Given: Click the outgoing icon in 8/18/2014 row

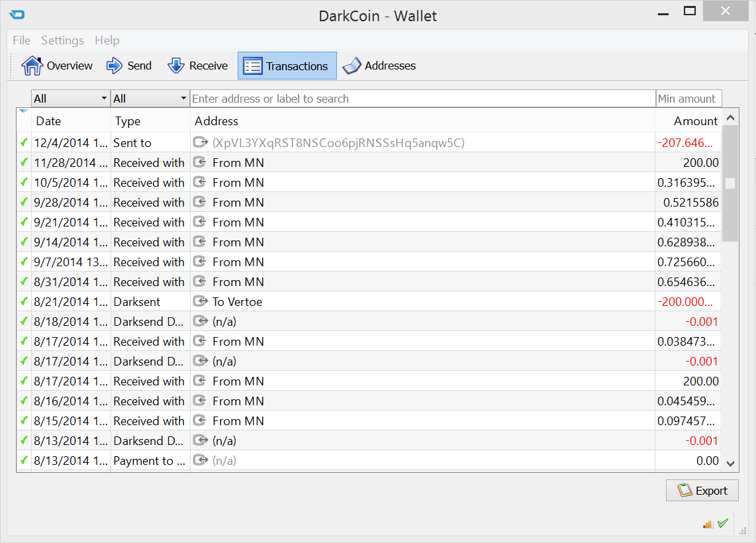Looking at the screenshot, I should pyautogui.click(x=200, y=321).
